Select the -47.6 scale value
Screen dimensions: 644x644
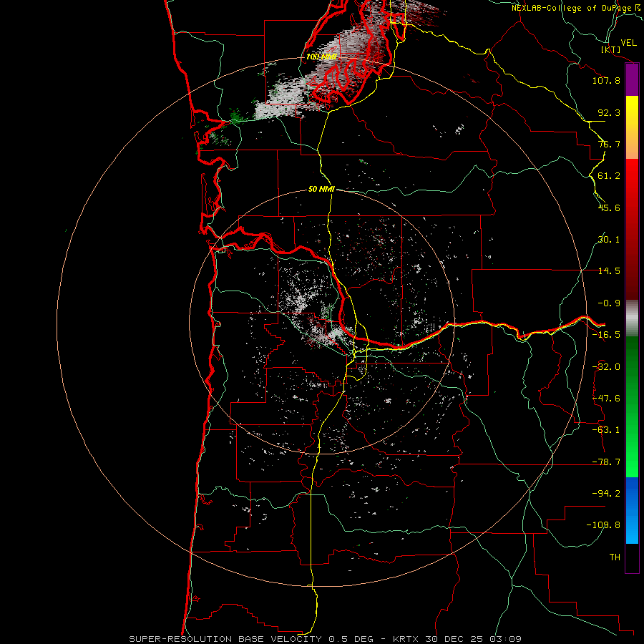[606, 399]
